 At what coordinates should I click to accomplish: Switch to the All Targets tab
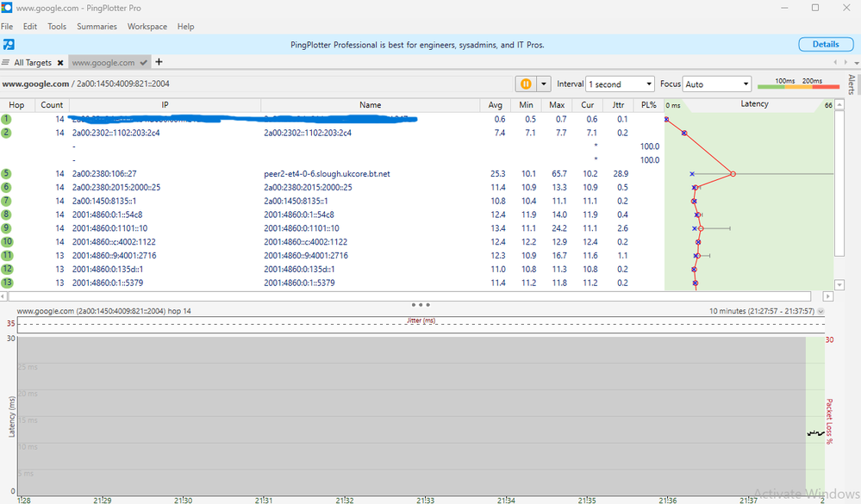coord(33,63)
